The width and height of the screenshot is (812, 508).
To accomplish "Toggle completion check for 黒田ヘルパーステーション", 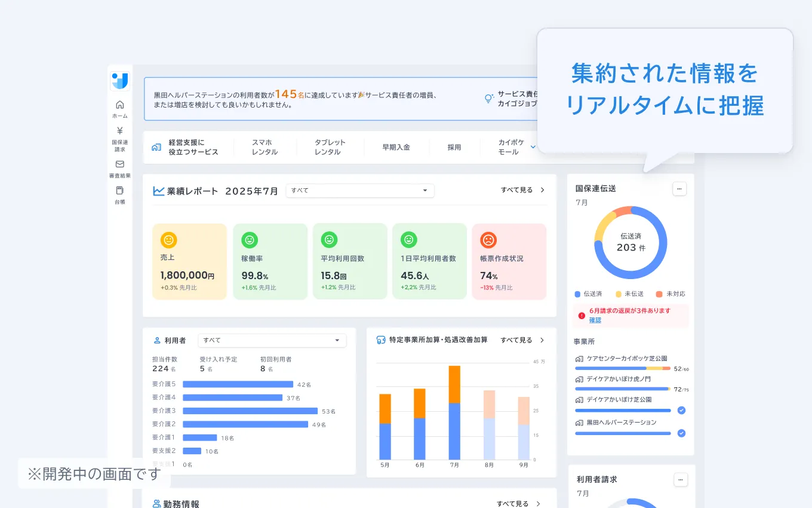I will [681, 433].
